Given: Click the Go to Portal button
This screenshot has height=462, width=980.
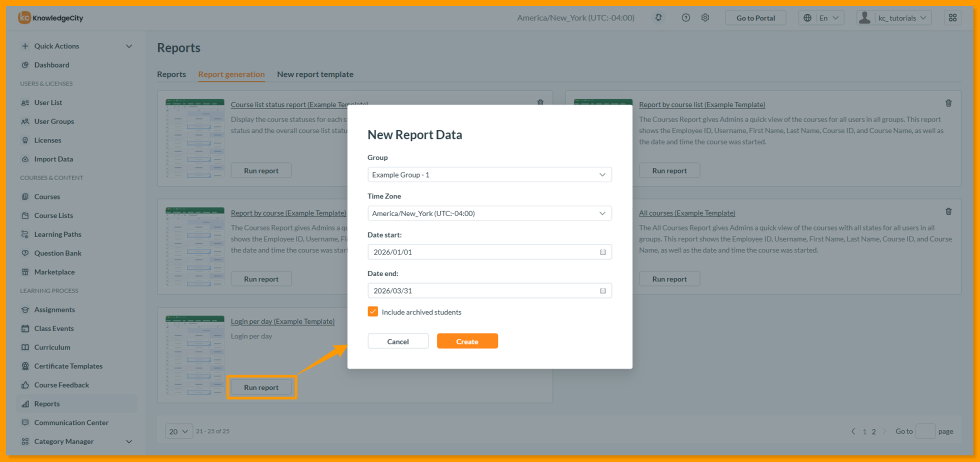Looking at the screenshot, I should coord(755,18).
